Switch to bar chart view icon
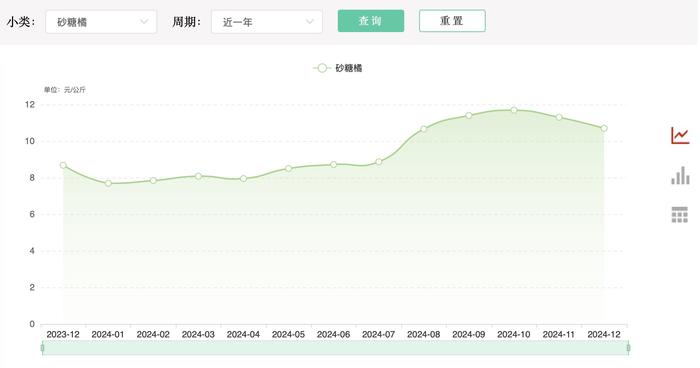 [x=680, y=176]
